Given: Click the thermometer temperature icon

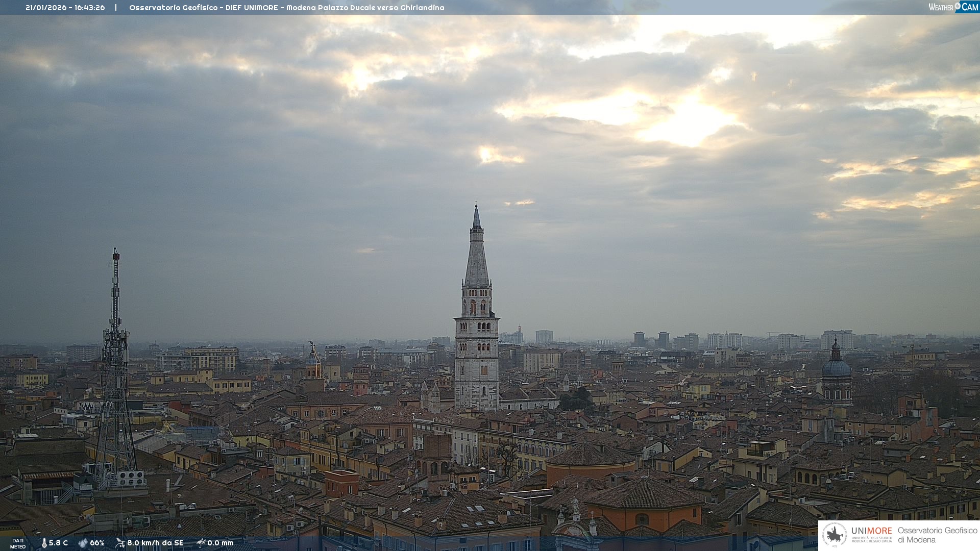Looking at the screenshot, I should coord(44,543).
